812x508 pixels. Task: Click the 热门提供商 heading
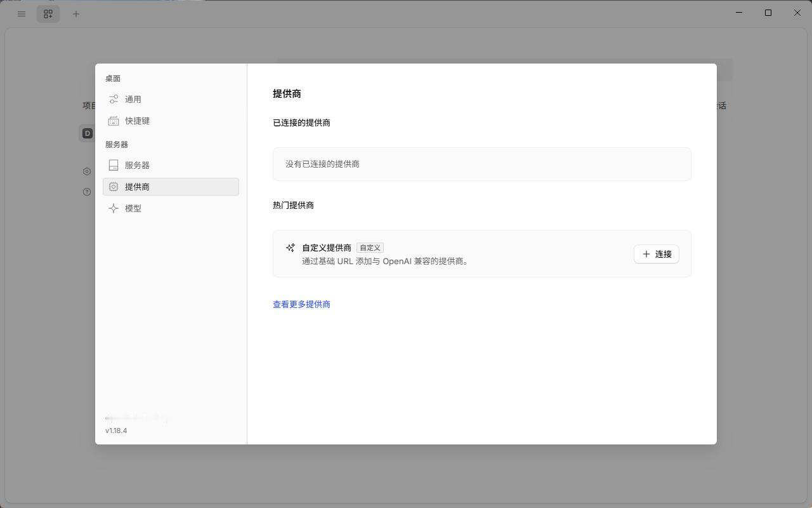coord(293,205)
